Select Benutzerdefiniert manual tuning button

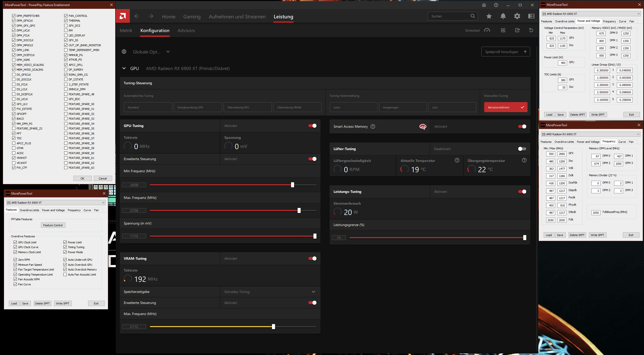click(506, 107)
